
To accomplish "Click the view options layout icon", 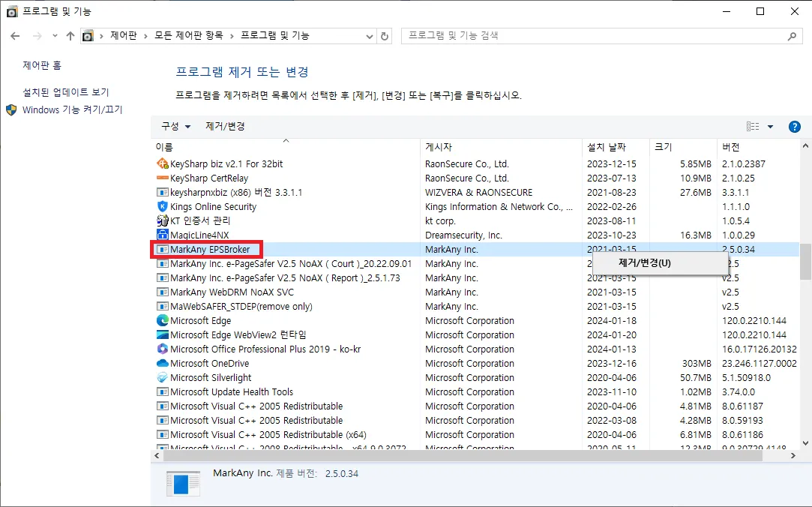I will coord(753,126).
